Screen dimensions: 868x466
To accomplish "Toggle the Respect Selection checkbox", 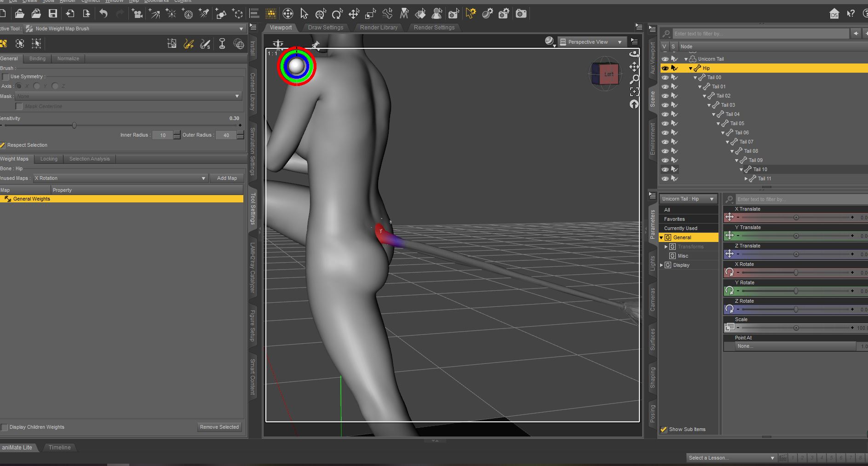I will 3,145.
